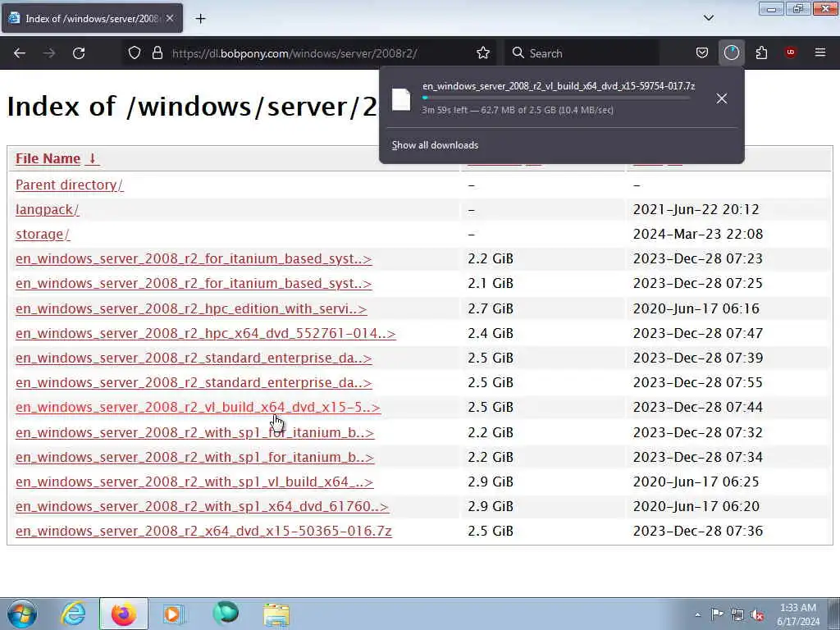
Task: Click the download progress bar
Action: click(556, 98)
